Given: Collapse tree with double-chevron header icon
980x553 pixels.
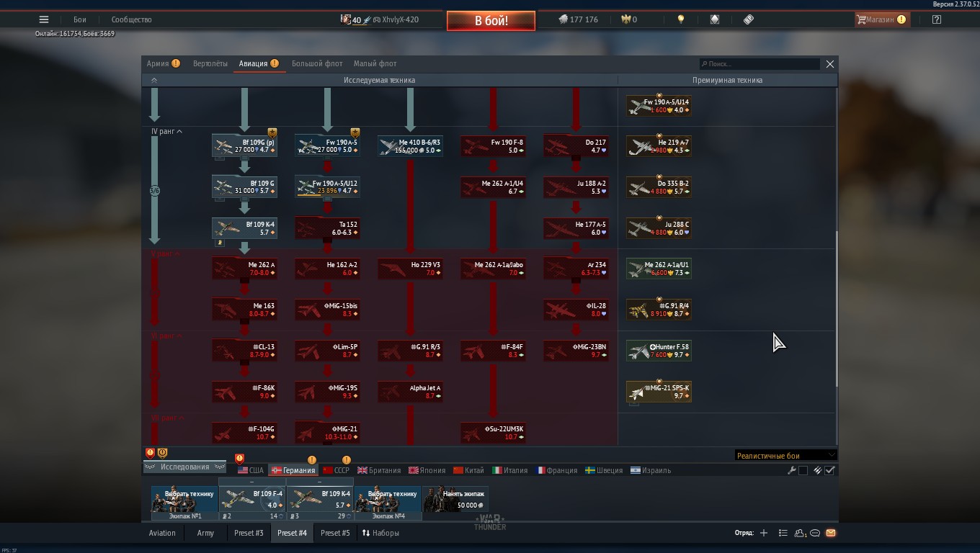Looking at the screenshot, I should click(x=153, y=80).
